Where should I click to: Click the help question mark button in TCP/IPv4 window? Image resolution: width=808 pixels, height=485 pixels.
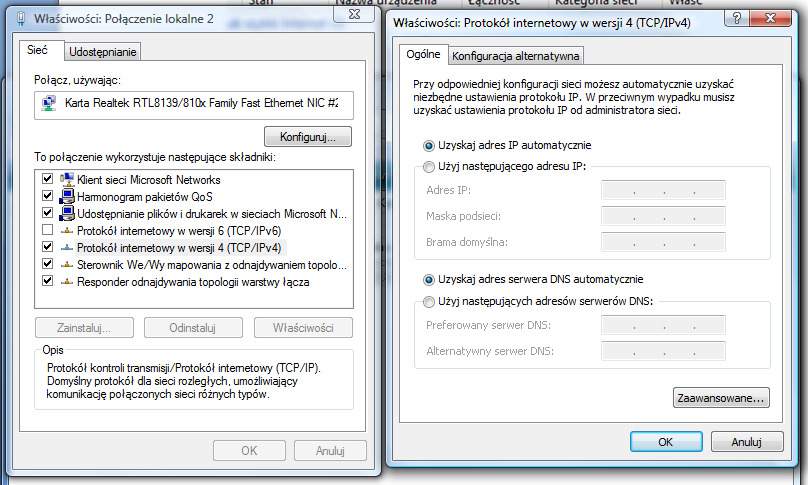[737, 18]
